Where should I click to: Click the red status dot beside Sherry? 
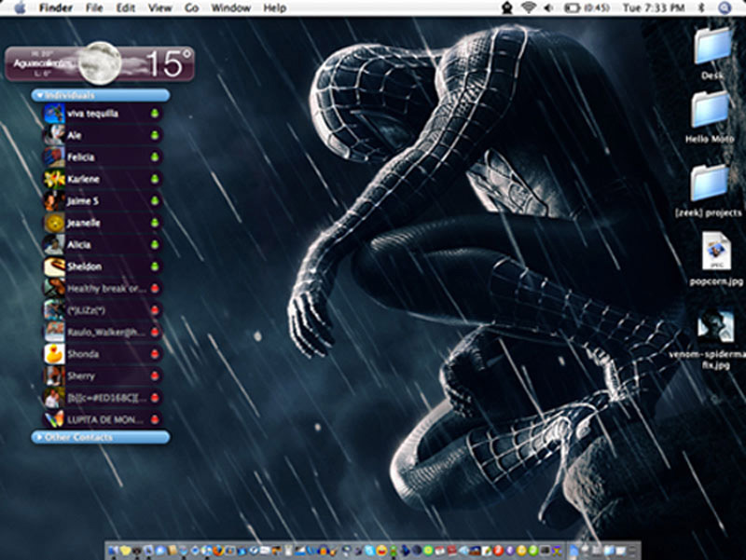(x=155, y=376)
